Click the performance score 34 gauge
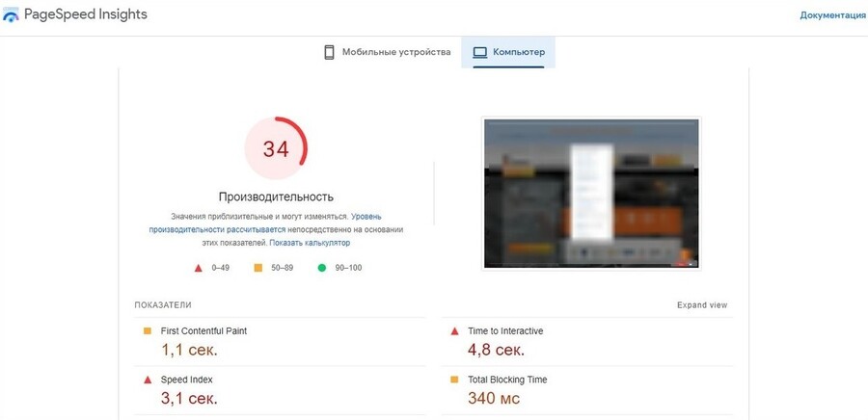The width and height of the screenshot is (868, 420). coord(276,148)
